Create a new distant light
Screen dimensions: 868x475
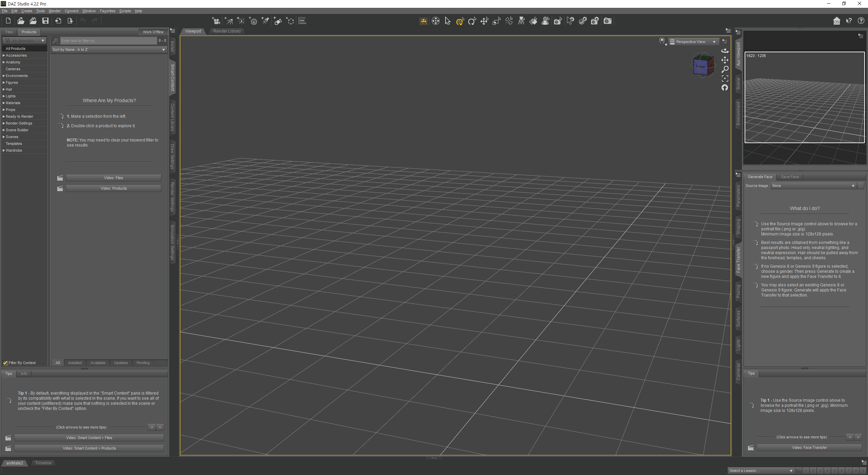point(229,21)
